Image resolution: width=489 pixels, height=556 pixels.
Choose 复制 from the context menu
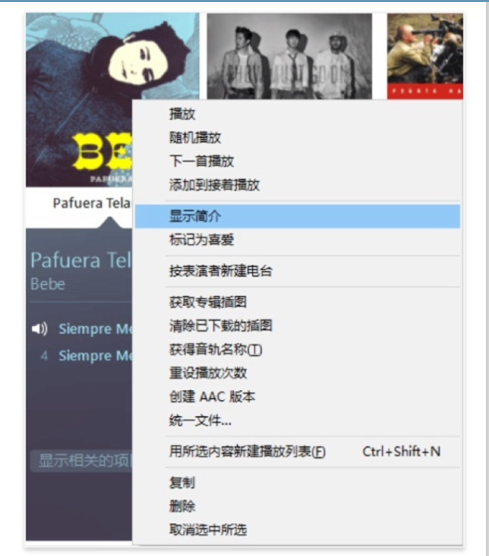pyautogui.click(x=298, y=483)
